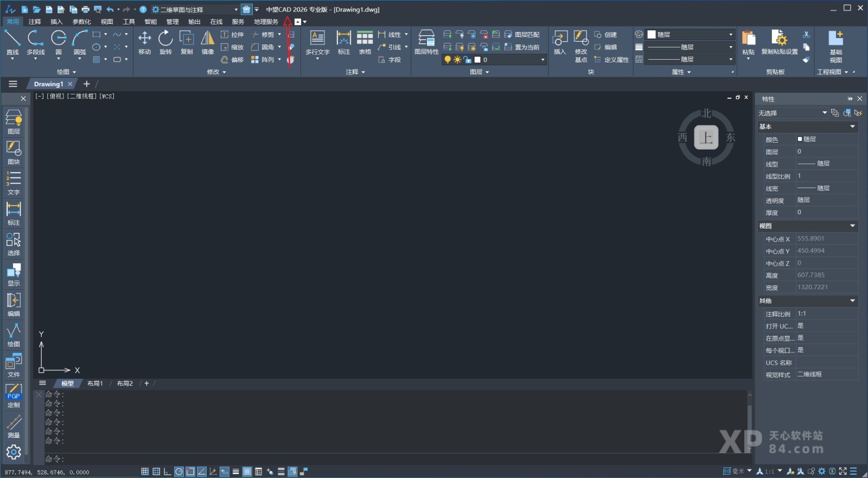This screenshot has height=478, width=868.
Task: Collapse the 其他 properties section
Action: (852, 301)
